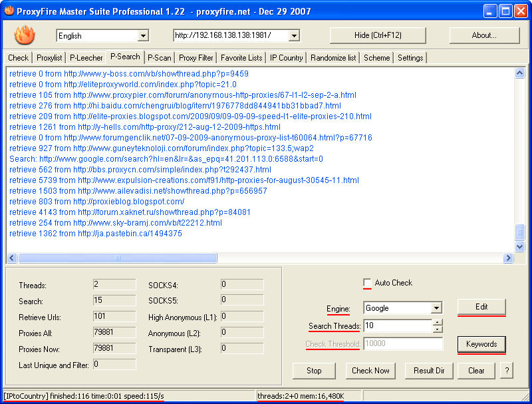The width and height of the screenshot is (532, 404).
Task: Click the log's scroll right arrow
Action: (508, 258)
